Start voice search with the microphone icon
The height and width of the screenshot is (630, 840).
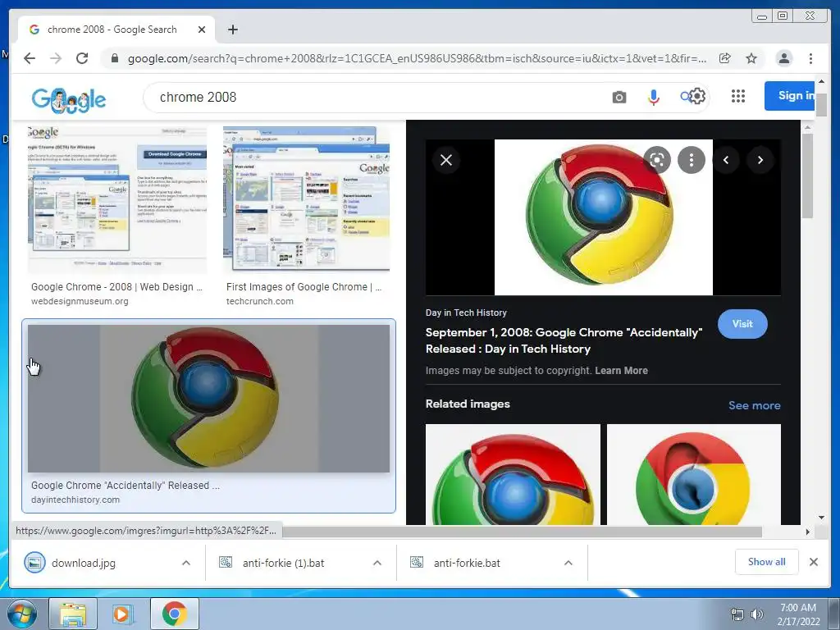pyautogui.click(x=653, y=97)
